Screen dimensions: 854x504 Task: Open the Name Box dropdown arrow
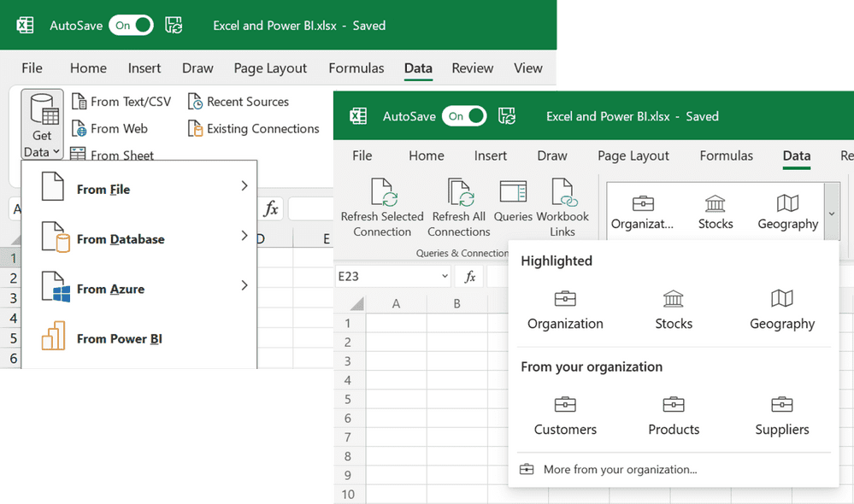[x=445, y=277]
